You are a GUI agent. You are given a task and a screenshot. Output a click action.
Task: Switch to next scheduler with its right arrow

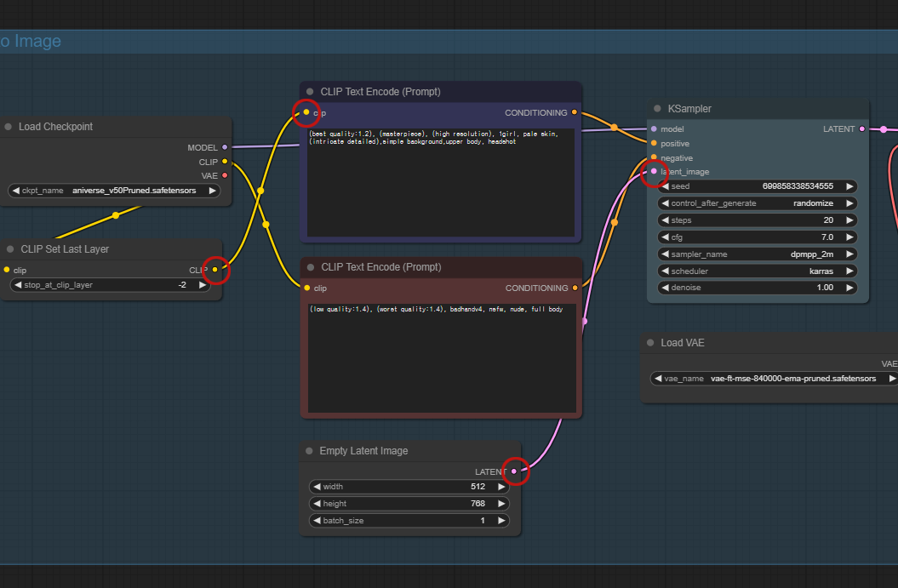[849, 271]
